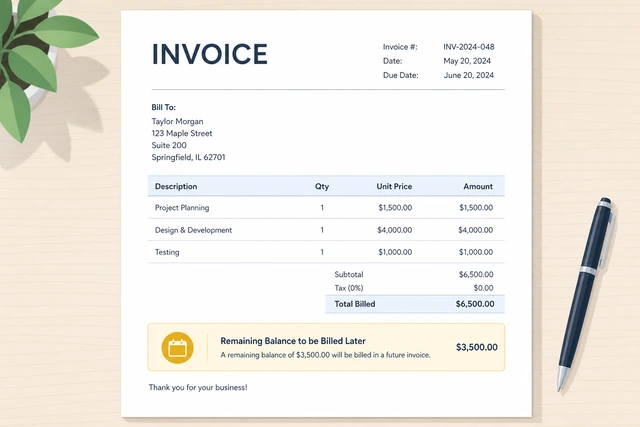Click 'Remaining Balance to be Billed Later' heading
This screenshot has width=640, height=427.
tap(293, 341)
